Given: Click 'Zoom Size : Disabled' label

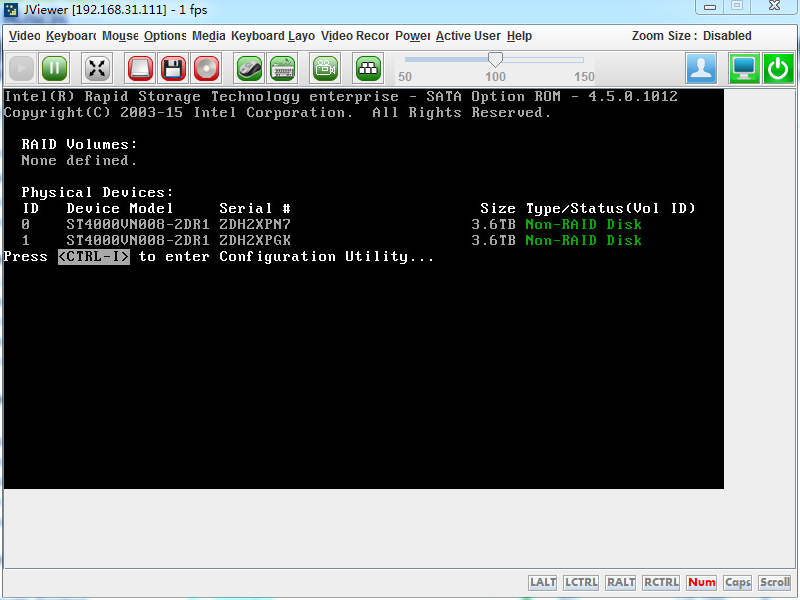Looking at the screenshot, I should (691, 36).
